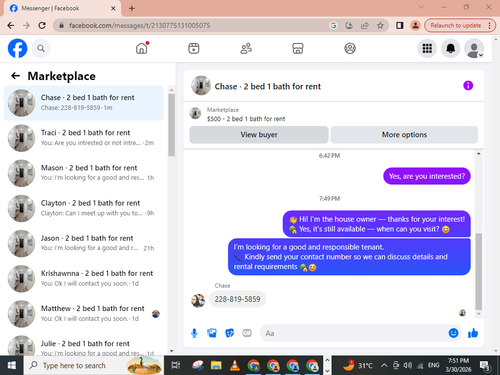This screenshot has width=500, height=375.
Task: Open the Groups icon in top navigation
Action: click(x=350, y=48)
